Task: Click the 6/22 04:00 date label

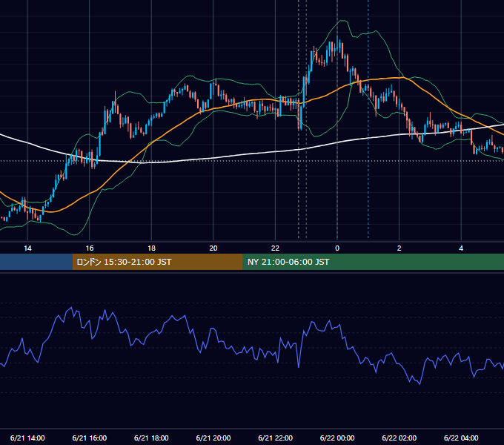Action: pos(461,438)
